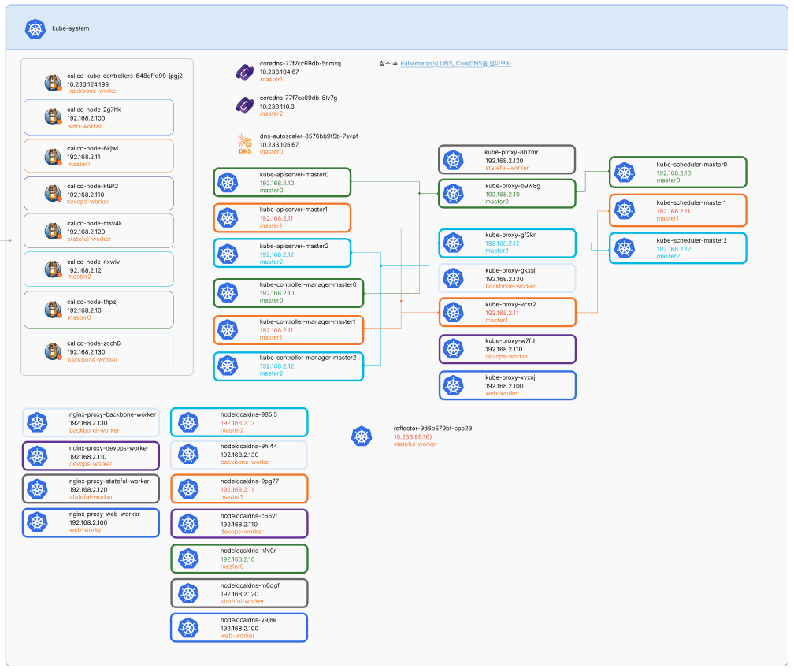Click the coredns-77f7cc69db-6lv7g CoreDNS icon
Image resolution: width=794 pixels, height=672 pixels.
tap(245, 106)
